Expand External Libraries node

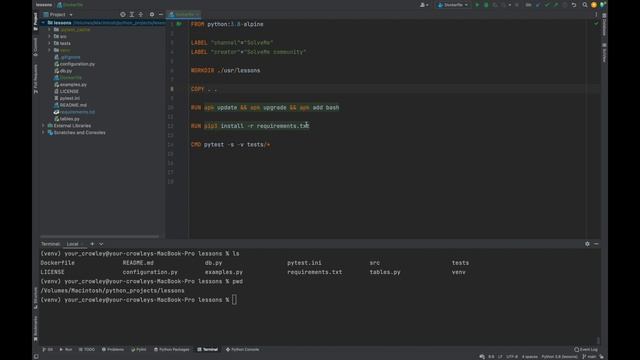pos(43,126)
